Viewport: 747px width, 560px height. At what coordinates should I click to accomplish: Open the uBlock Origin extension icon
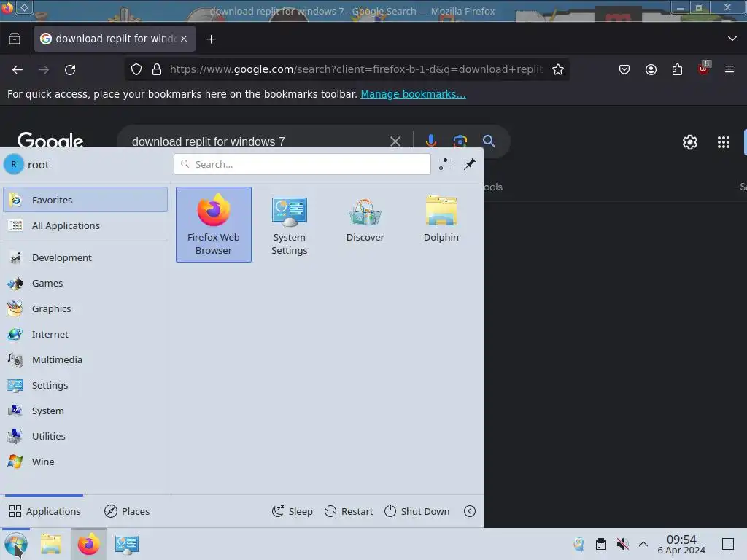[x=704, y=69]
